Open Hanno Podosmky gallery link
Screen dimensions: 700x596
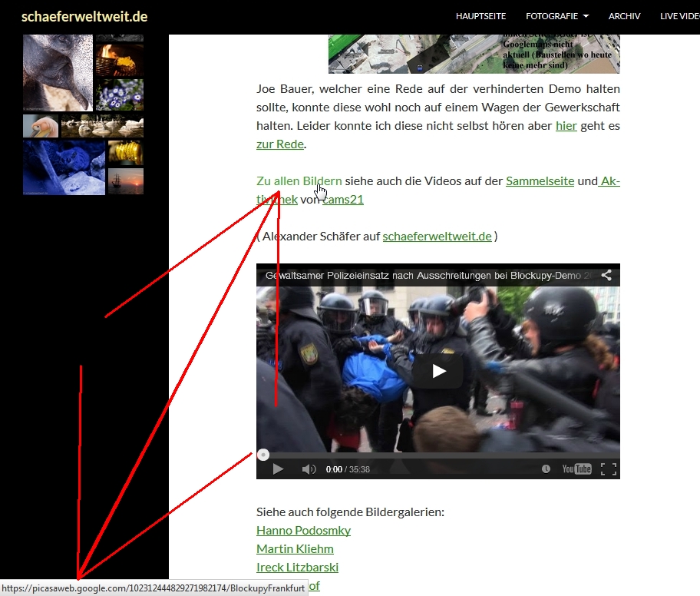[303, 530]
